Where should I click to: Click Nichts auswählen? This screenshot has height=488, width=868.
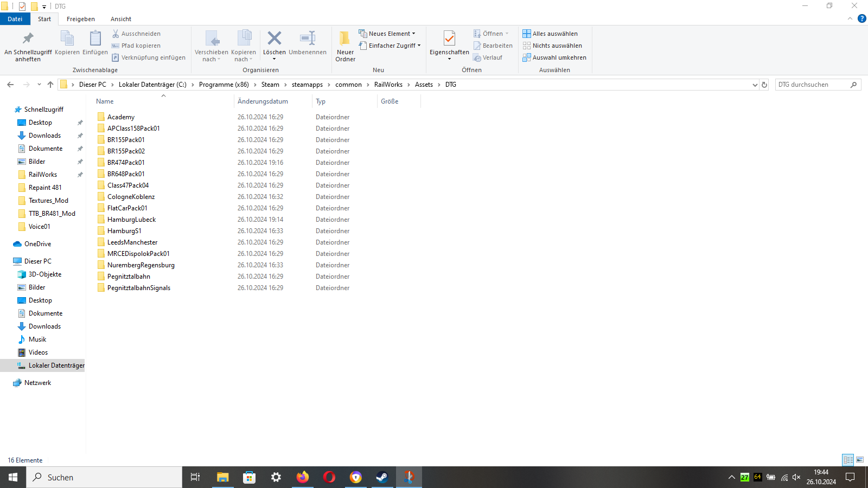552,46
